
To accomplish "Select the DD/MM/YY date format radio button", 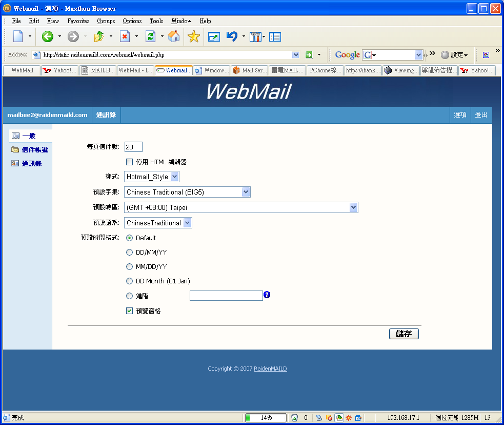I will pyautogui.click(x=130, y=252).
